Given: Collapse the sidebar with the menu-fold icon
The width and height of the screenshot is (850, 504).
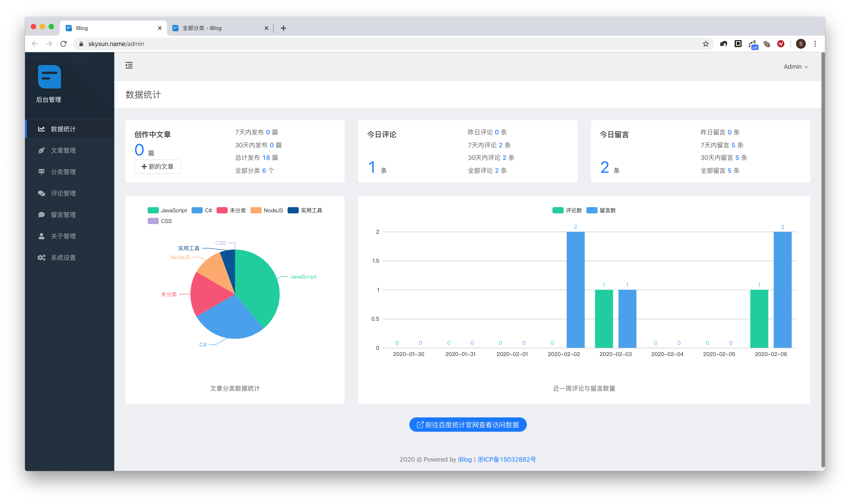Looking at the screenshot, I should point(129,65).
